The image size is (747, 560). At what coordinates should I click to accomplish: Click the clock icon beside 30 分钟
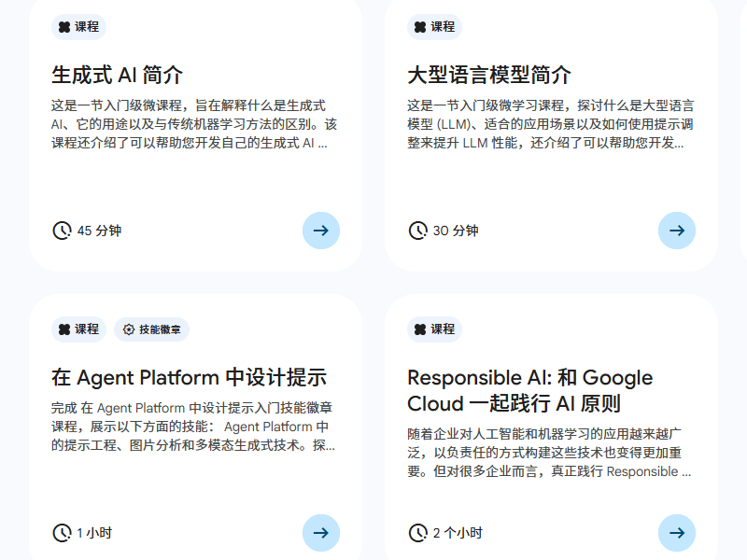click(417, 231)
